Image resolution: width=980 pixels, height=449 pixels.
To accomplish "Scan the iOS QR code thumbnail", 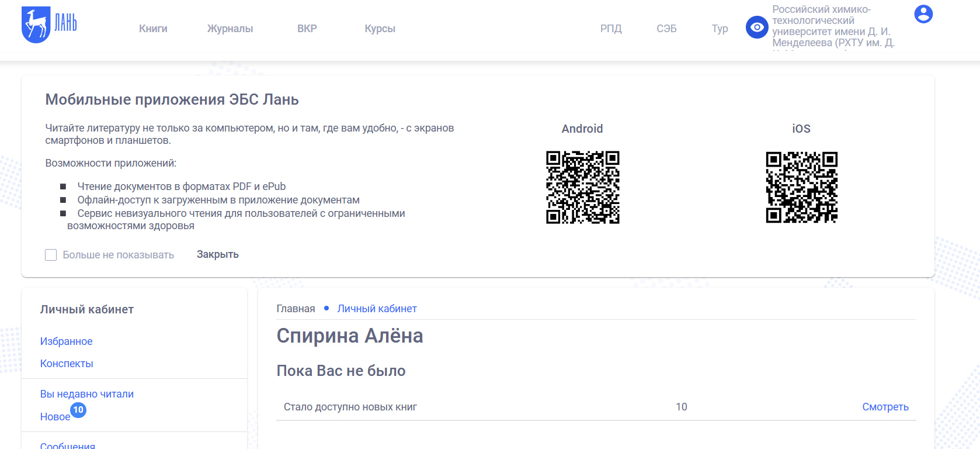I will [x=802, y=188].
